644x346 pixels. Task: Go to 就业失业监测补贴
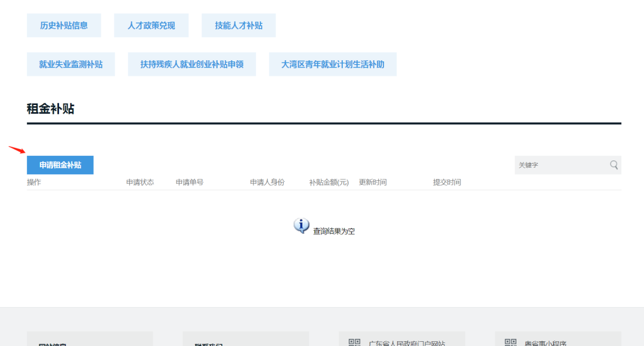coord(71,64)
